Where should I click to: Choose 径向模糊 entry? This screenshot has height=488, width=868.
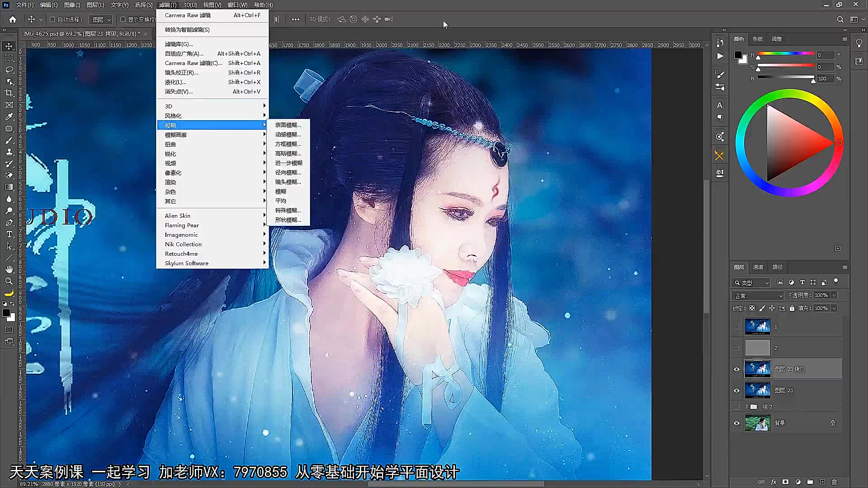pos(288,173)
